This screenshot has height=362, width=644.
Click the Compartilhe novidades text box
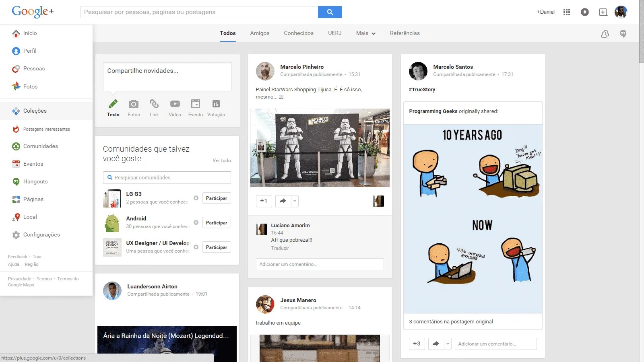(x=167, y=76)
